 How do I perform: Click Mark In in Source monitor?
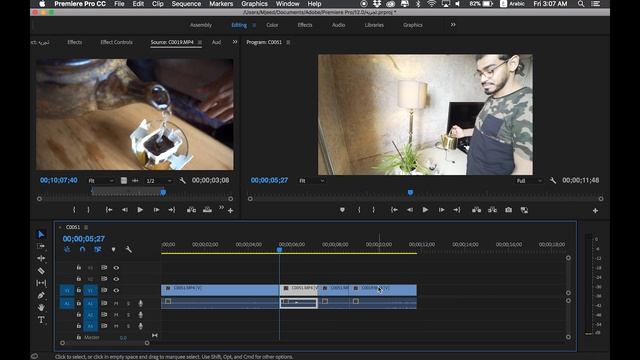(x=74, y=210)
